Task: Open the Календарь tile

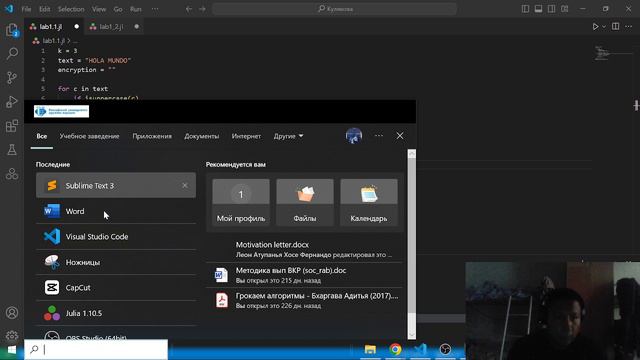Action: (369, 202)
